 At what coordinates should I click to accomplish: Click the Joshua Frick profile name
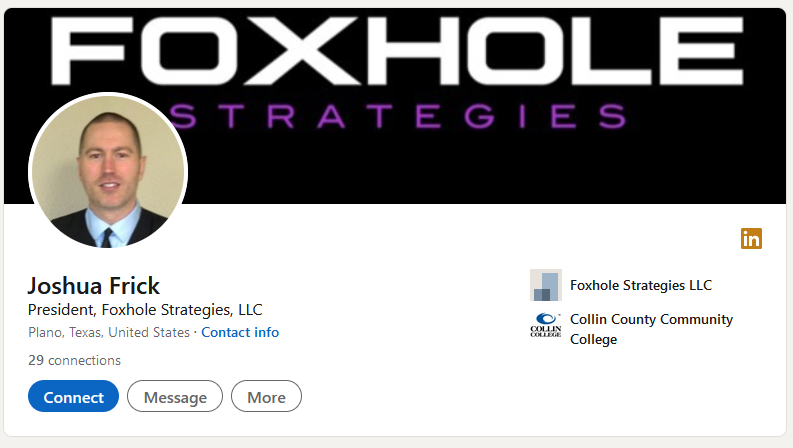click(94, 286)
